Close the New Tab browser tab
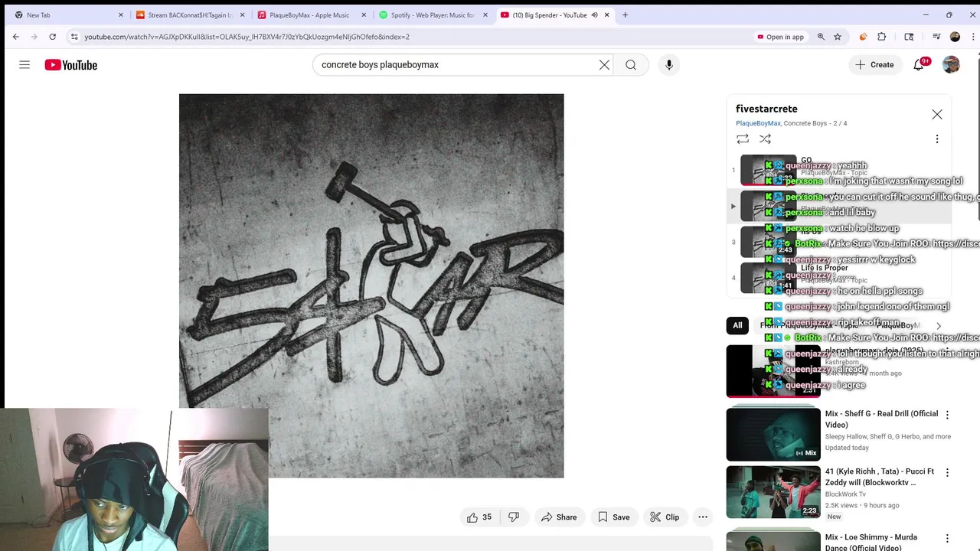This screenshot has height=551, width=980. pyautogui.click(x=121, y=15)
